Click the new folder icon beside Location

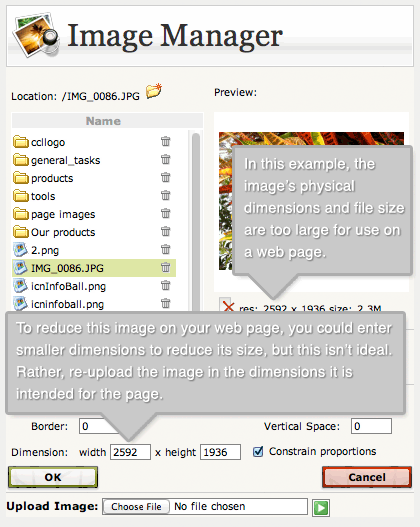pos(154,91)
